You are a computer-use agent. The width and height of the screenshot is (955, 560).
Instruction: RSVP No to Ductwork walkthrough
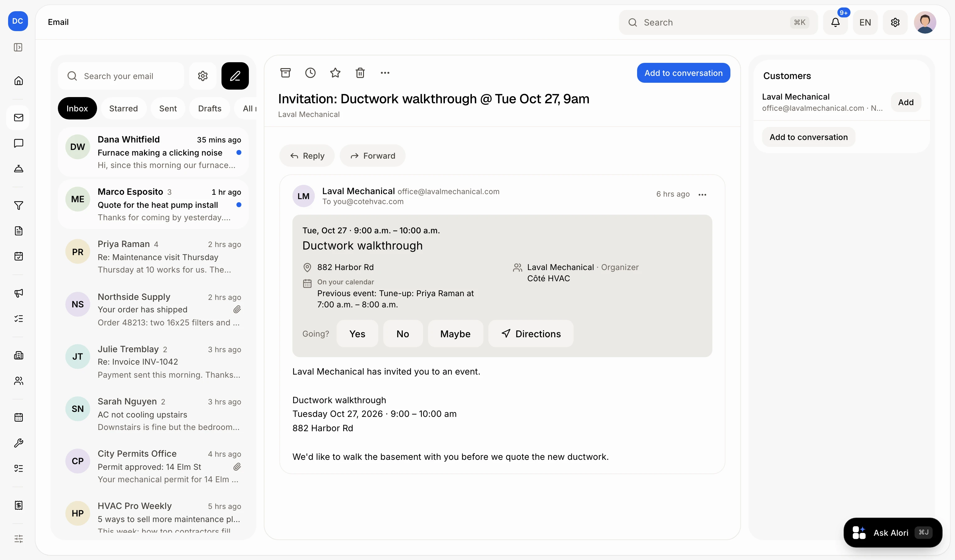403,334
